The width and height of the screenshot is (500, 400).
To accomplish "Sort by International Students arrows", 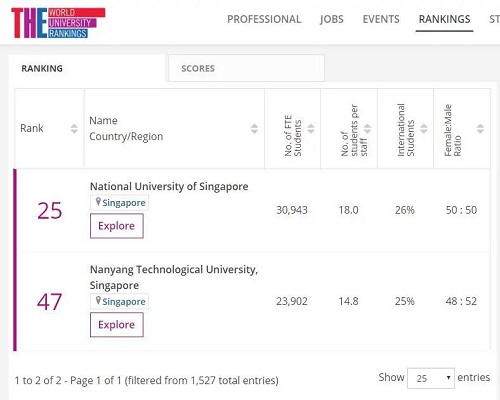I will [x=424, y=129].
